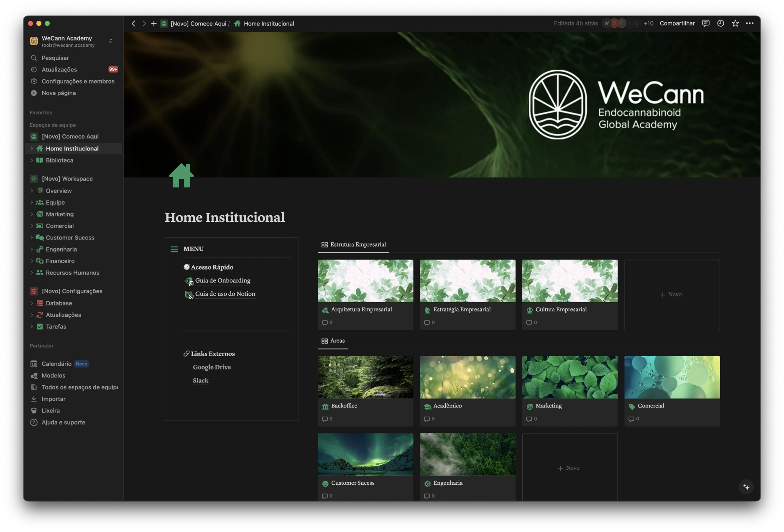
Task: Select the Estrutura Empresarial view tab
Action: [354, 245]
